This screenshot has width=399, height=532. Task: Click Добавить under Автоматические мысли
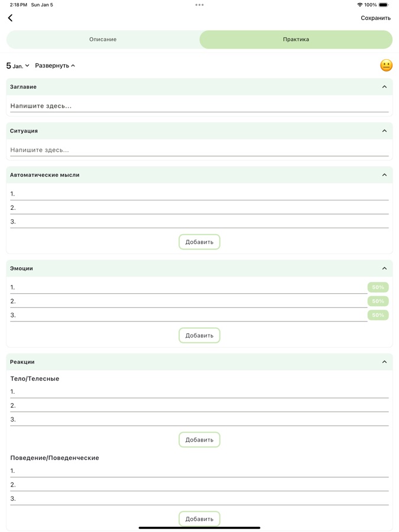tap(199, 242)
